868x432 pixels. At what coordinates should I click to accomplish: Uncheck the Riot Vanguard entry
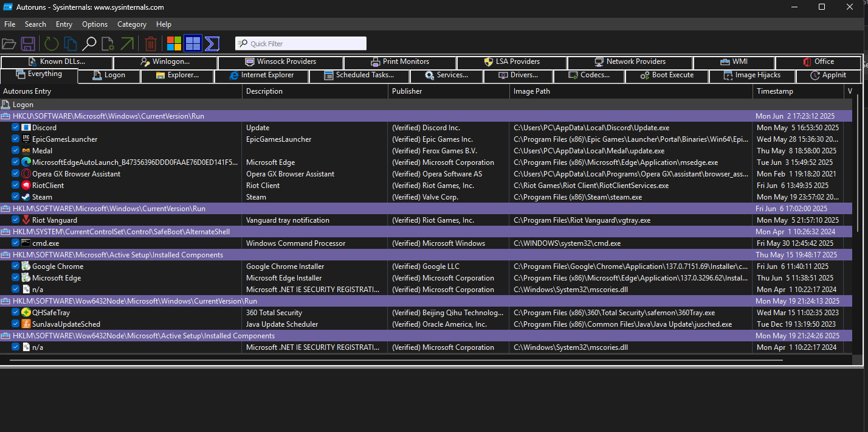click(16, 220)
